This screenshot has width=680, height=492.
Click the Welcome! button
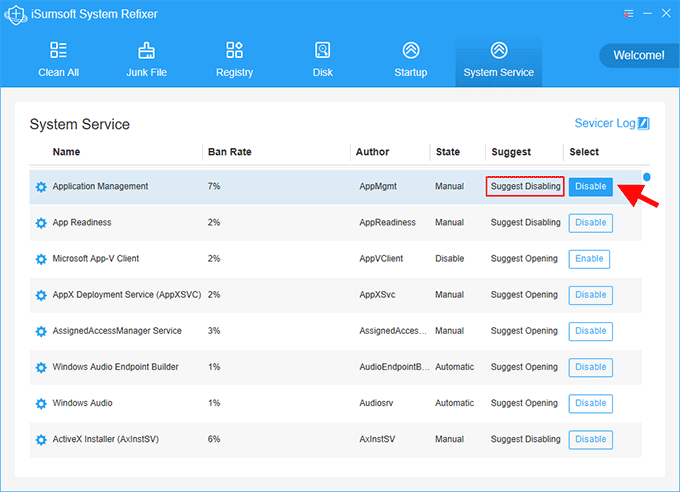(638, 55)
